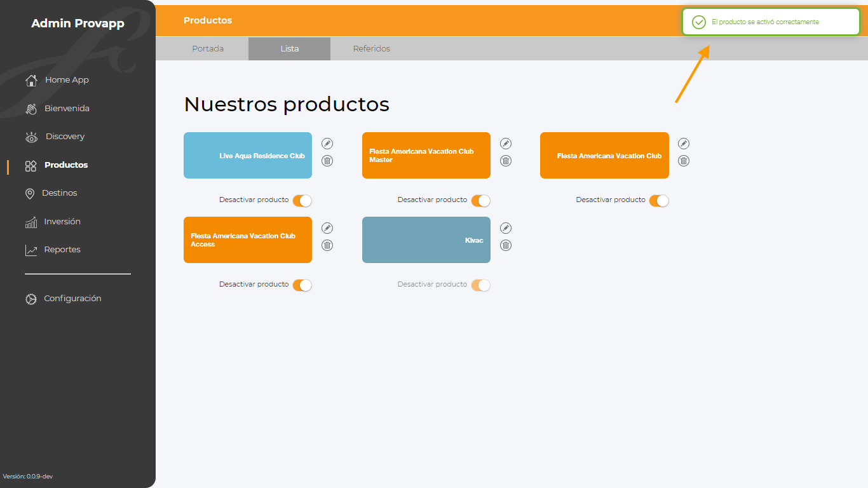Click the Home App house icon
868x488 pixels.
pos(31,81)
